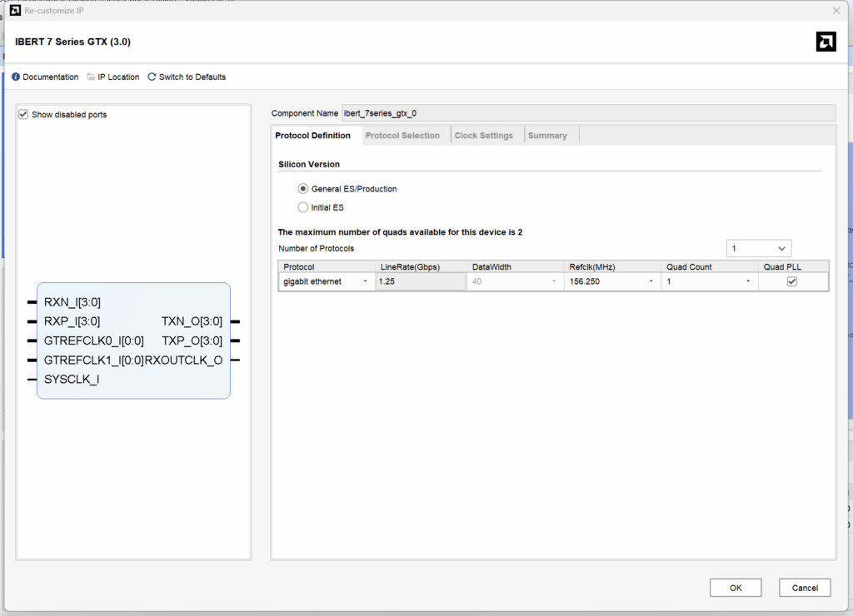This screenshot has width=853, height=616.
Task: Toggle Show disabled ports checkbox
Action: pyautogui.click(x=23, y=115)
